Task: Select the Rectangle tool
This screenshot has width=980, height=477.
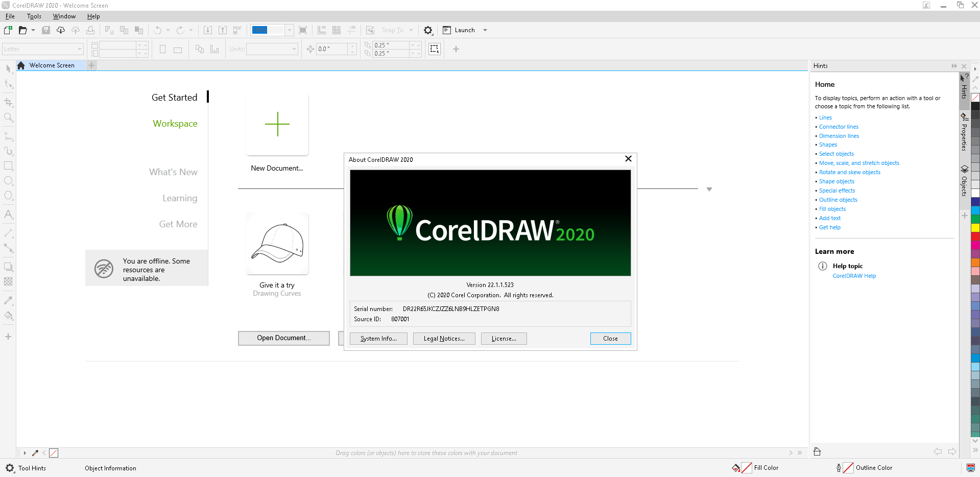Action: click(x=8, y=166)
